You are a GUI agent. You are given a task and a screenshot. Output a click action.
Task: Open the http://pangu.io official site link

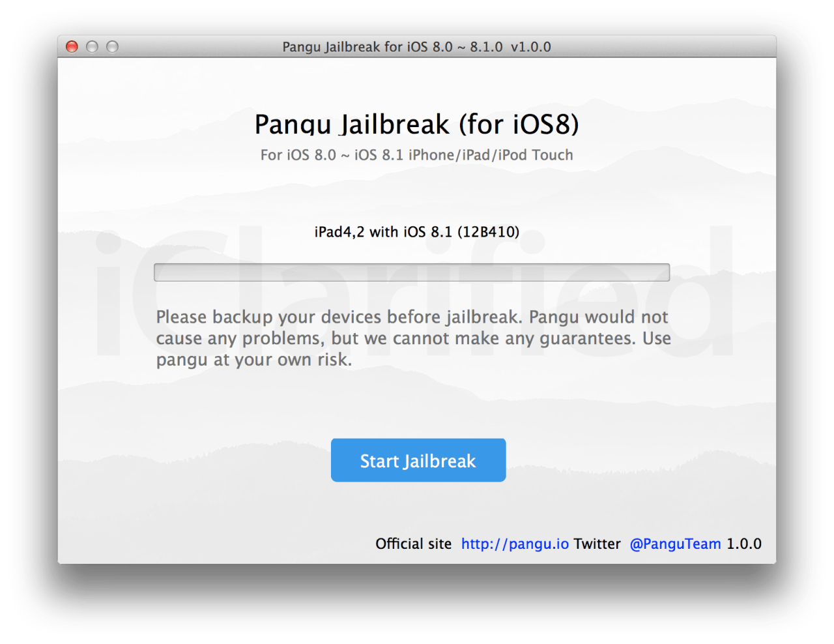[x=514, y=543]
